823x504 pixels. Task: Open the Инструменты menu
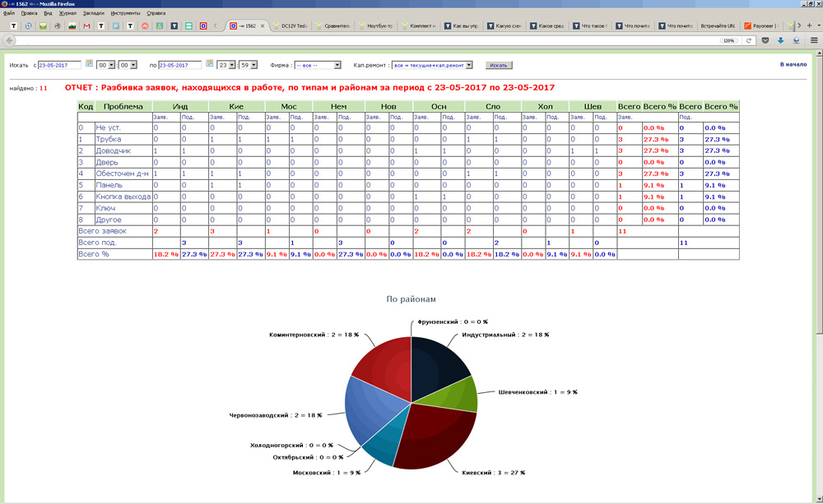125,13
